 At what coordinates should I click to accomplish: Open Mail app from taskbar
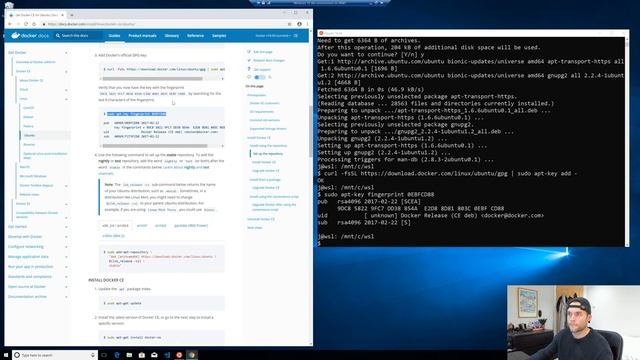(154, 355)
